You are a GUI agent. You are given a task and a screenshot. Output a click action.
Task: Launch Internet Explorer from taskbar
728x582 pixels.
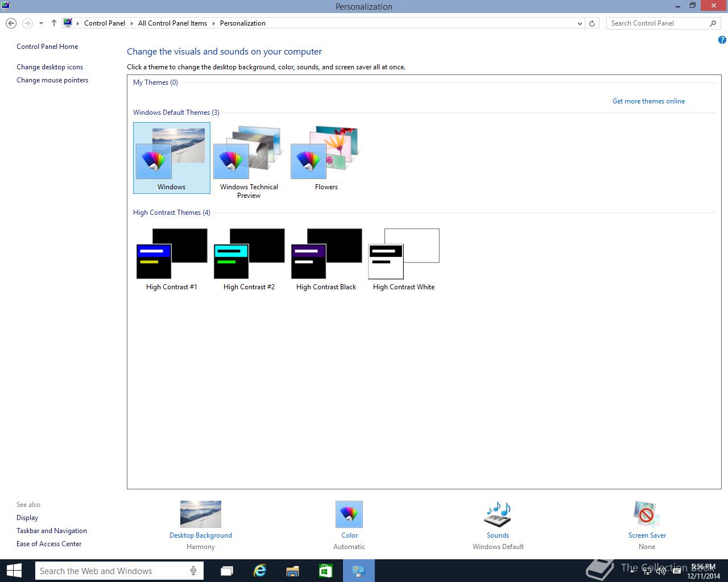tap(260, 571)
